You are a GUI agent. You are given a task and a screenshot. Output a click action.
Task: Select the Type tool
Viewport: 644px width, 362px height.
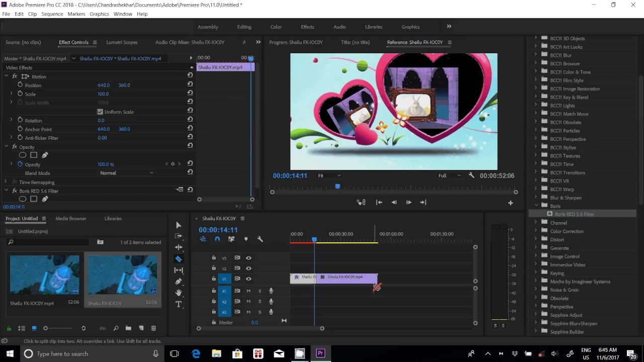click(x=179, y=304)
